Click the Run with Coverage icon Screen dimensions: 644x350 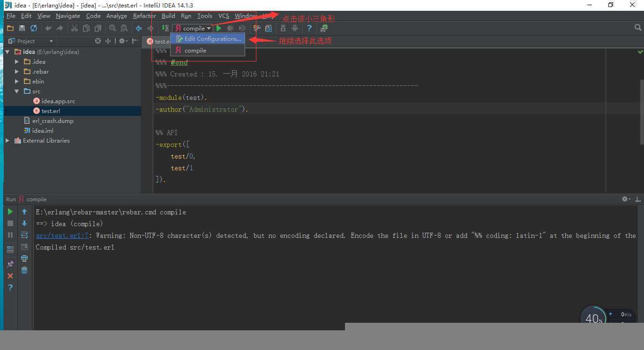coord(242,28)
